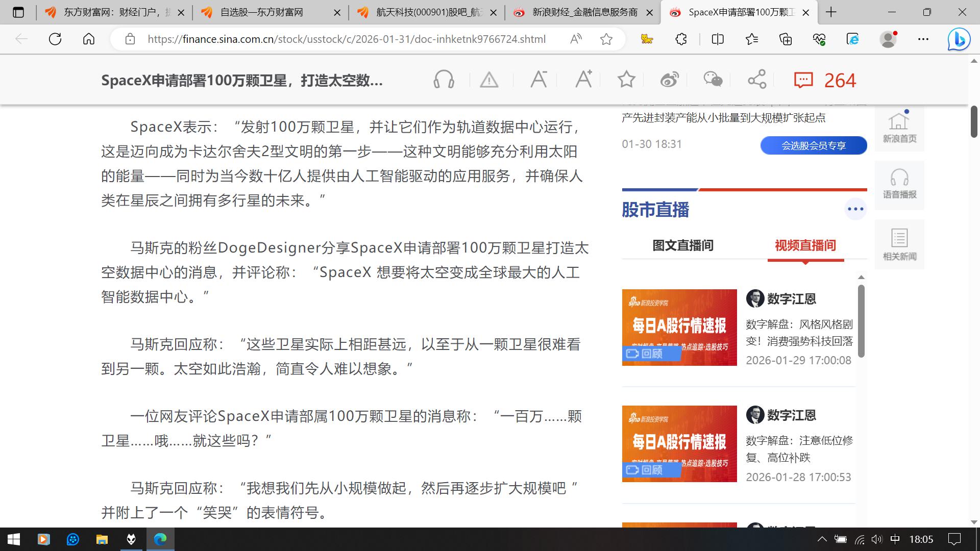Click the 会选股会员专享 blue button
The height and width of the screenshot is (551, 980).
coord(813,145)
